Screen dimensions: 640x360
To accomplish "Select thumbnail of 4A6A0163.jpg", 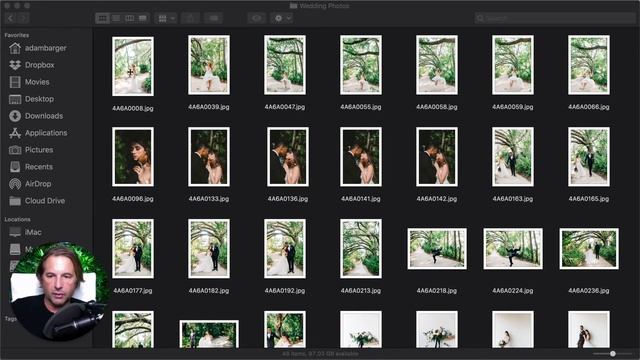I will 513,157.
